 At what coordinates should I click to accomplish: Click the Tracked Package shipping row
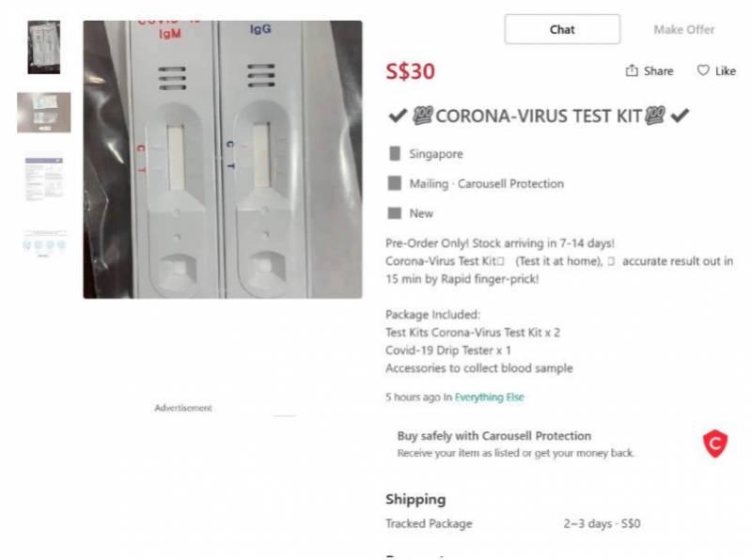point(512,523)
